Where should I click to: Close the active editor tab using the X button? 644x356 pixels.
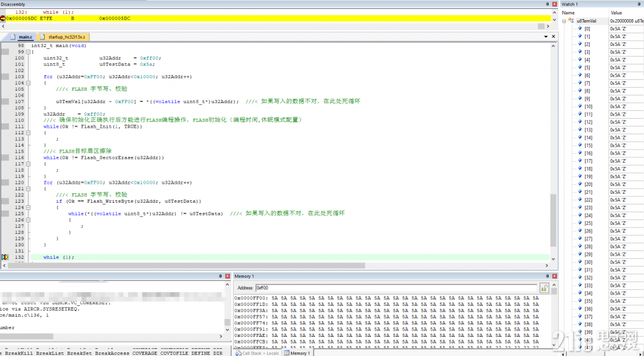553,36
